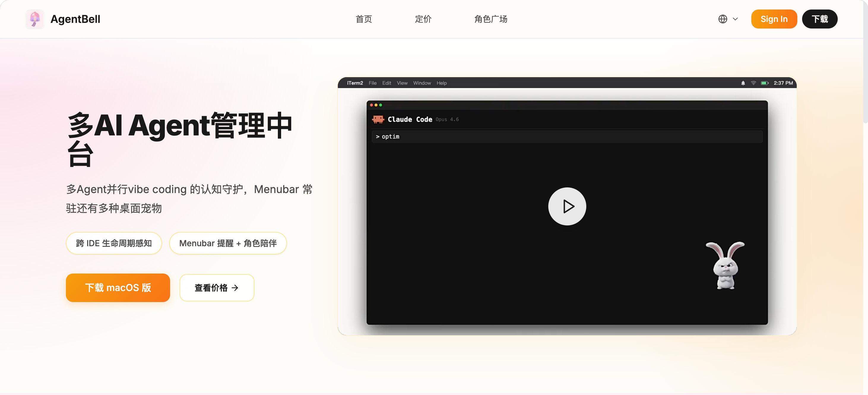Click the Wi-Fi icon in video menubar
Viewport: 868px width, 395px height.
[x=753, y=83]
